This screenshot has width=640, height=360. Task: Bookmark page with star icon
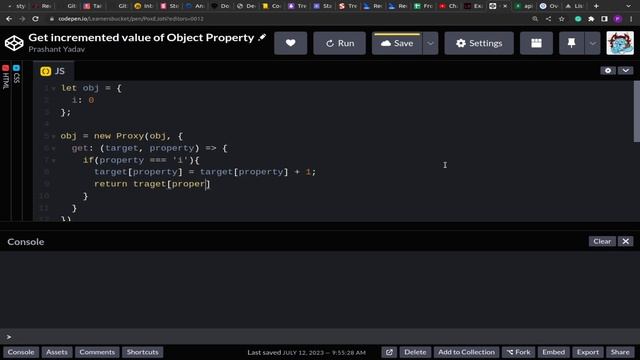562,19
